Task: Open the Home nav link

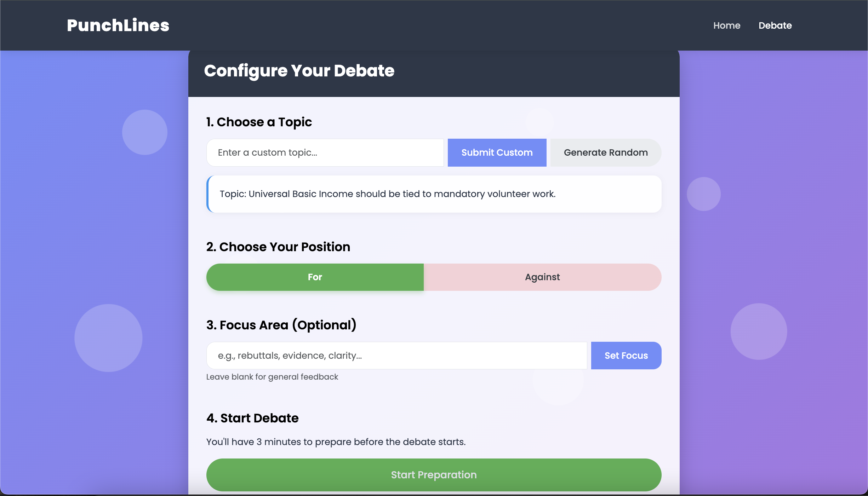Action: pos(727,25)
